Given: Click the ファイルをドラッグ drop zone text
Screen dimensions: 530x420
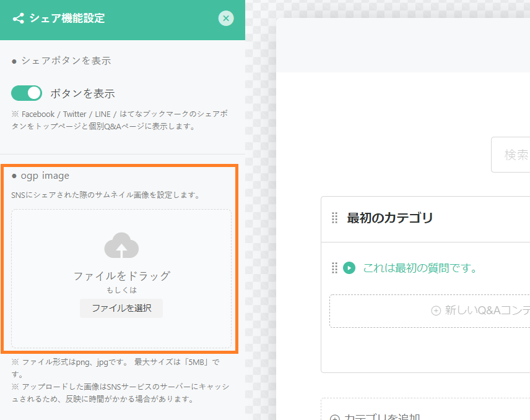Looking at the screenshot, I should click(x=121, y=276).
